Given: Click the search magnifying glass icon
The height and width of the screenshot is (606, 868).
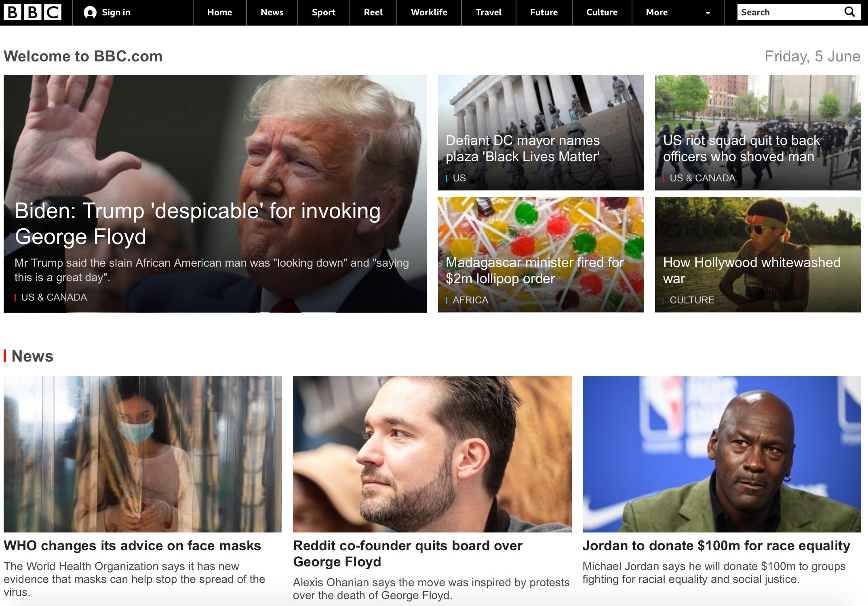Looking at the screenshot, I should (849, 12).
